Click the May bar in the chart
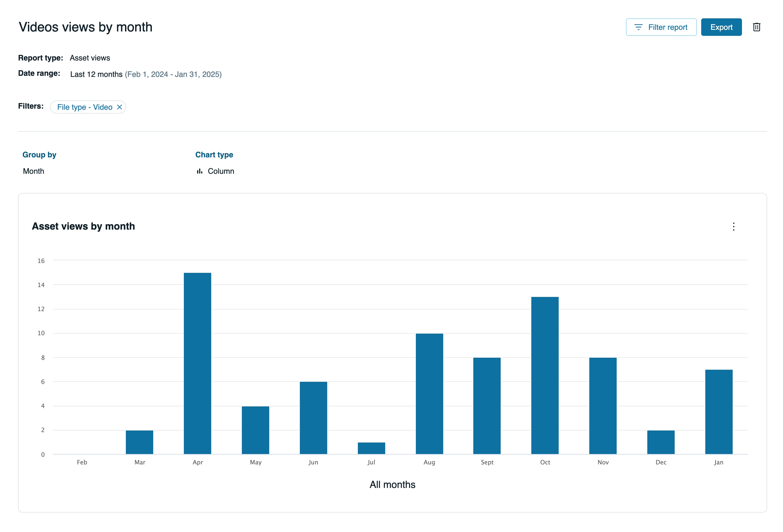This screenshot has height=532, width=783. click(x=255, y=430)
